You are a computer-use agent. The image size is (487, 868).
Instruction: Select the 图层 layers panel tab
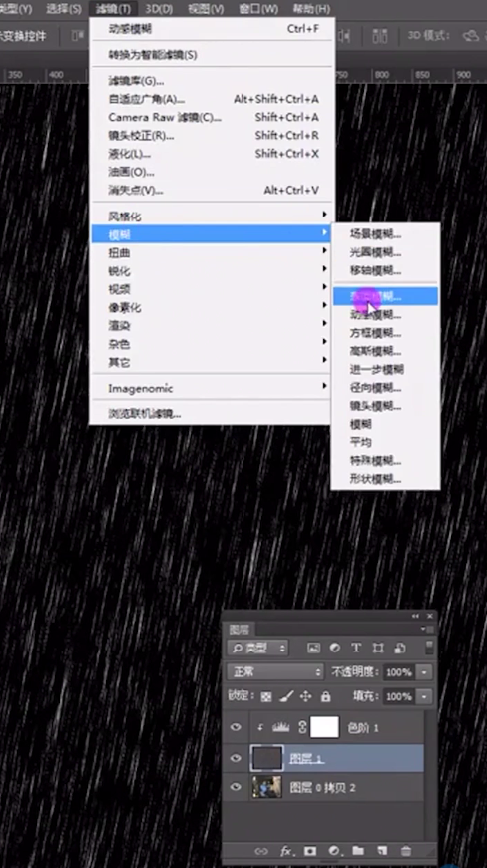[x=240, y=629]
